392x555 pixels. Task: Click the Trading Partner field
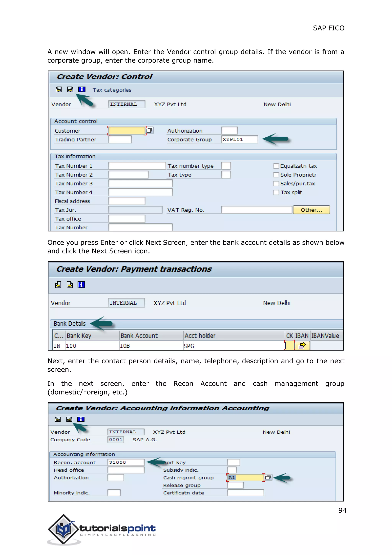[120, 140]
